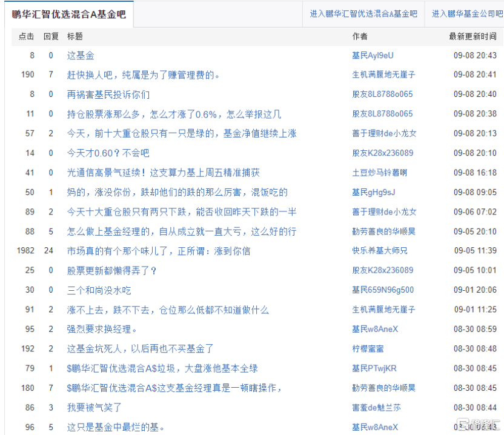Click the 标题 column header

pyautogui.click(x=75, y=36)
